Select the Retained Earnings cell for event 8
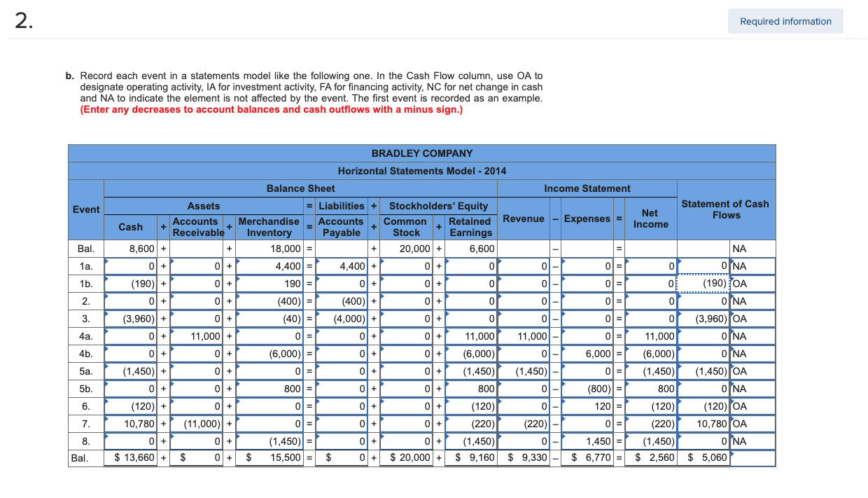Screen dimensions: 868x498 click(470, 441)
